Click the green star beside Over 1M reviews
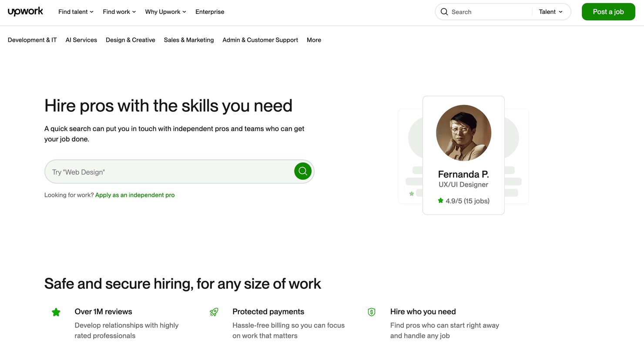Image resolution: width=644 pixels, height=353 pixels. (56, 312)
